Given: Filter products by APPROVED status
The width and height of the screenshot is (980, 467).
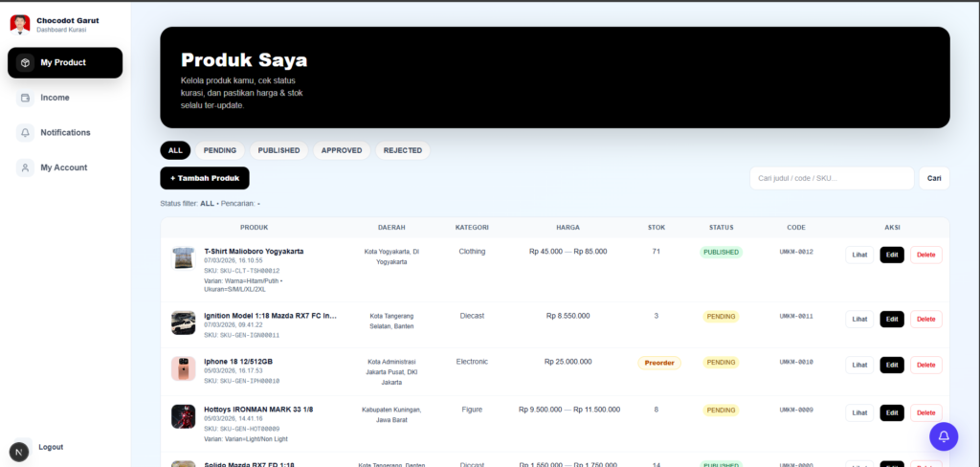Looking at the screenshot, I should pos(342,150).
